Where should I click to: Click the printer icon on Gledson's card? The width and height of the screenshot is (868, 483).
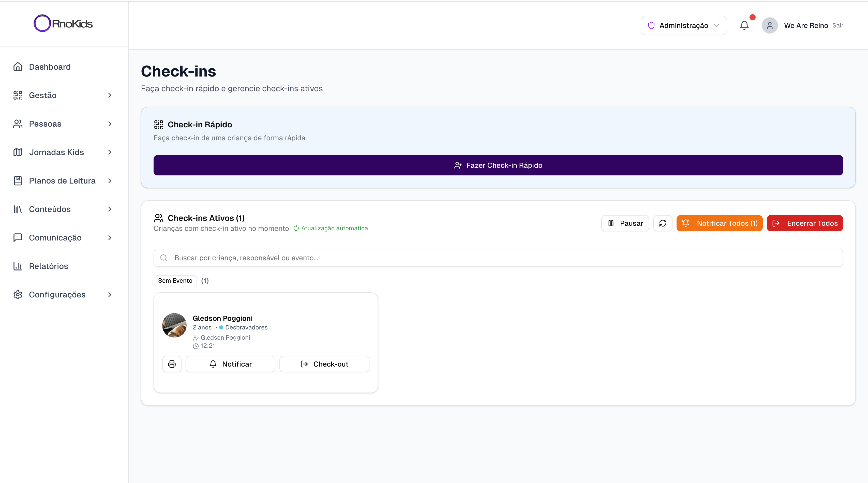[x=172, y=364]
